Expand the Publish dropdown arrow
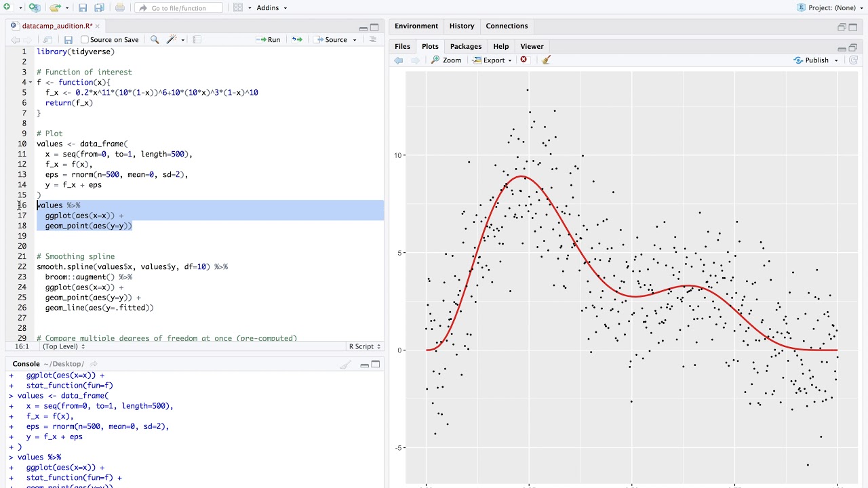Image resolution: width=868 pixels, height=488 pixels. (836, 60)
